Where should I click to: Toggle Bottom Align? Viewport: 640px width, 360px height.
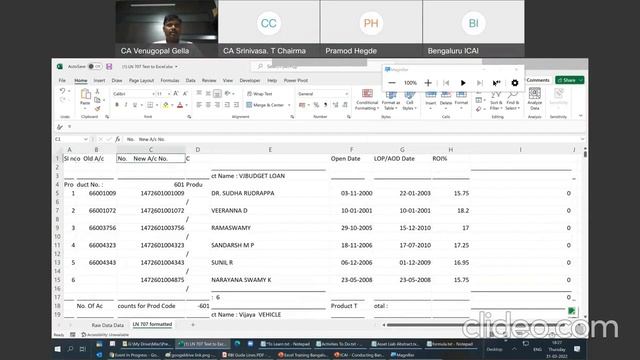[x=218, y=93]
